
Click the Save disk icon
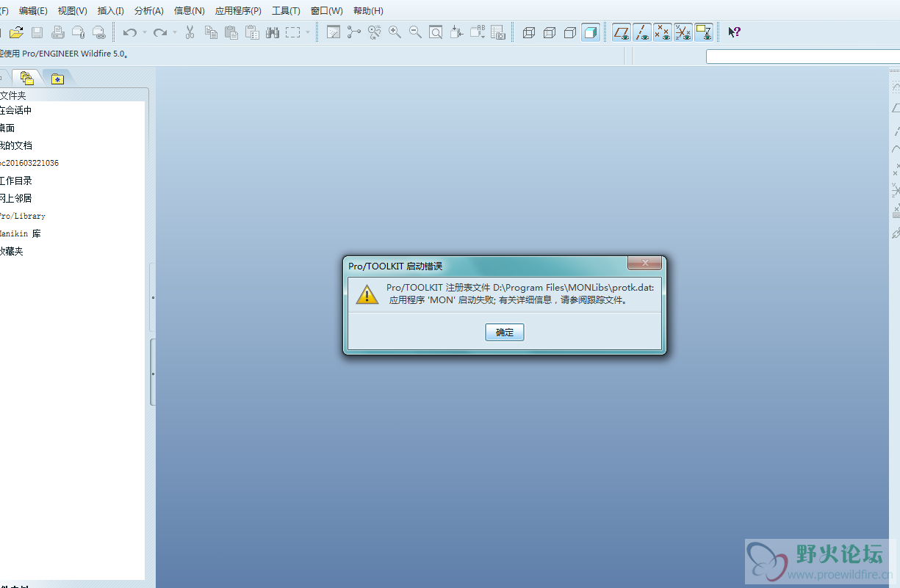click(37, 32)
